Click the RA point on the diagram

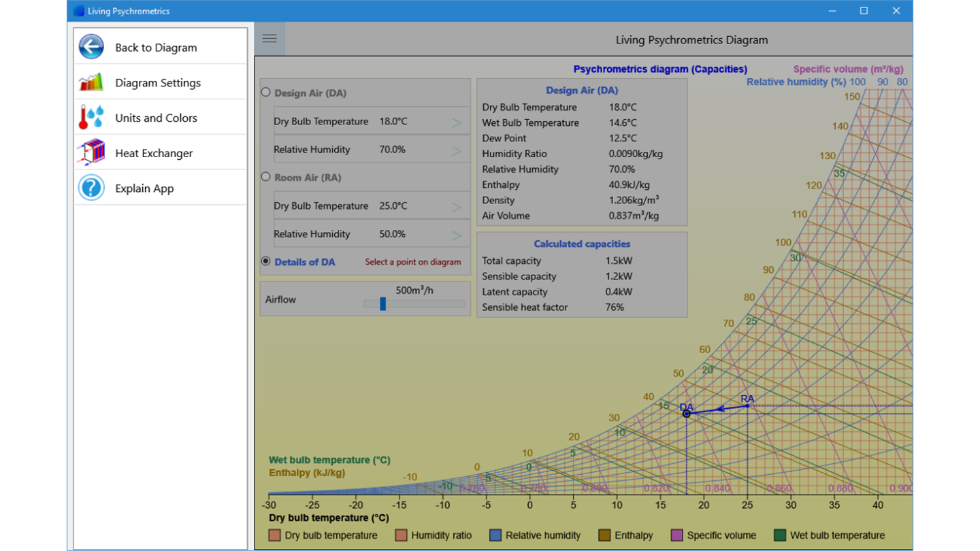pyautogui.click(x=747, y=406)
